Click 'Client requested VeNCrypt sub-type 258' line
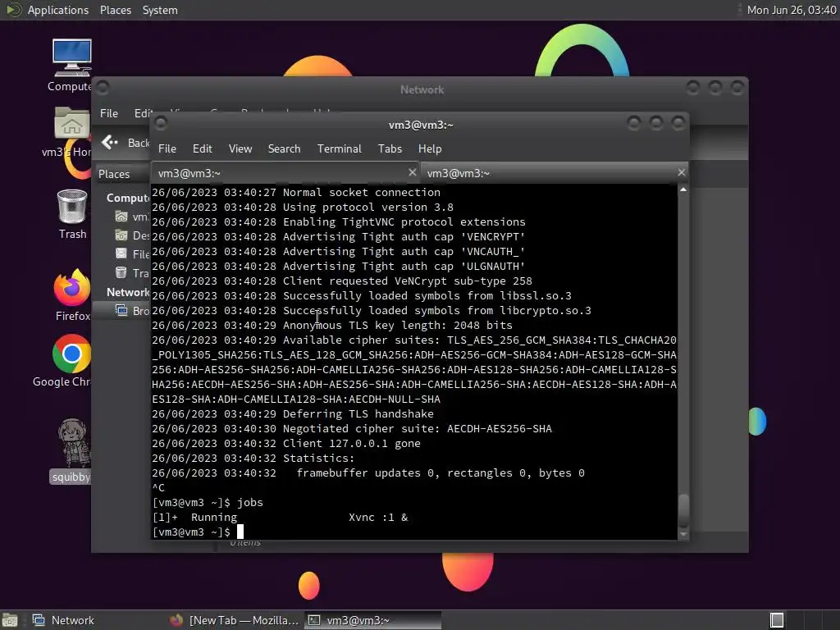The image size is (840, 630). tap(342, 281)
